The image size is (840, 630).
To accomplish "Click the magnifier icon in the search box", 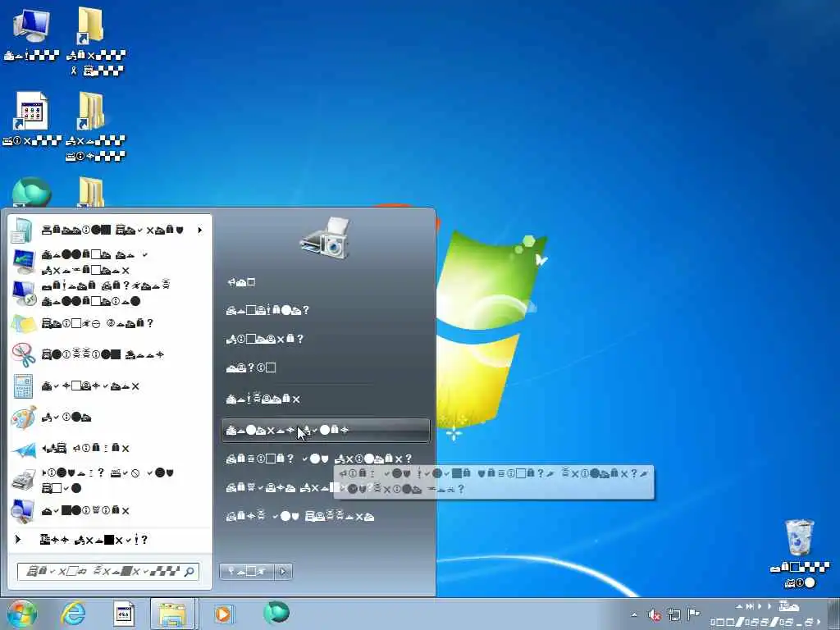I will coord(189,572).
